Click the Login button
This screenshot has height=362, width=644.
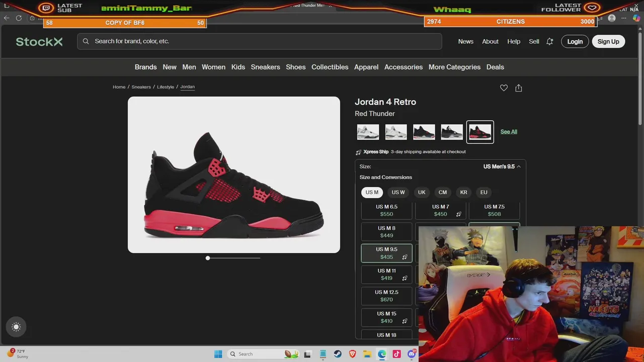575,42
